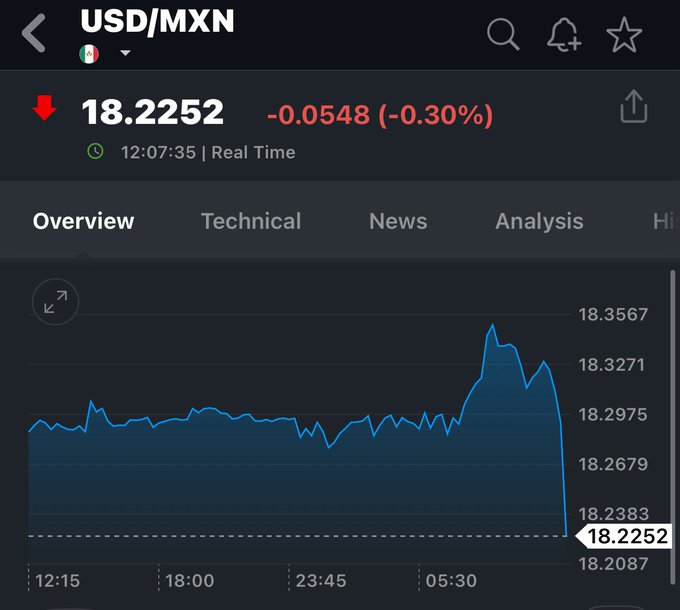Tap the share icon

tap(634, 106)
